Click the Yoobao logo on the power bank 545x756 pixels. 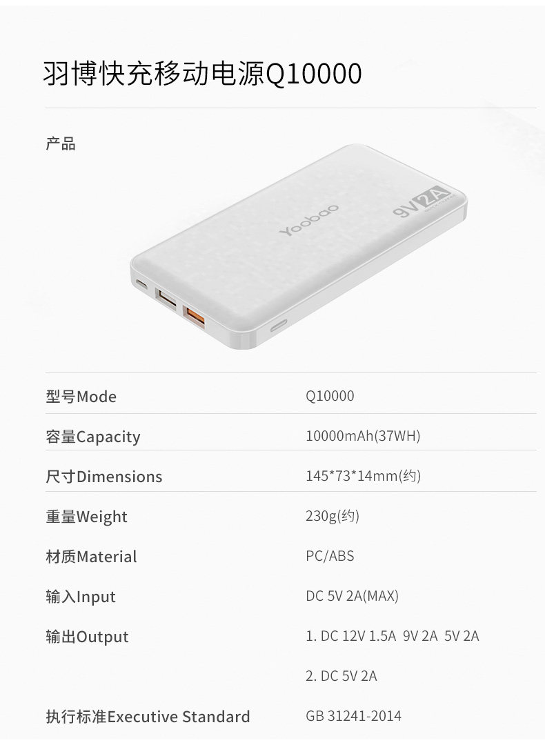[309, 220]
